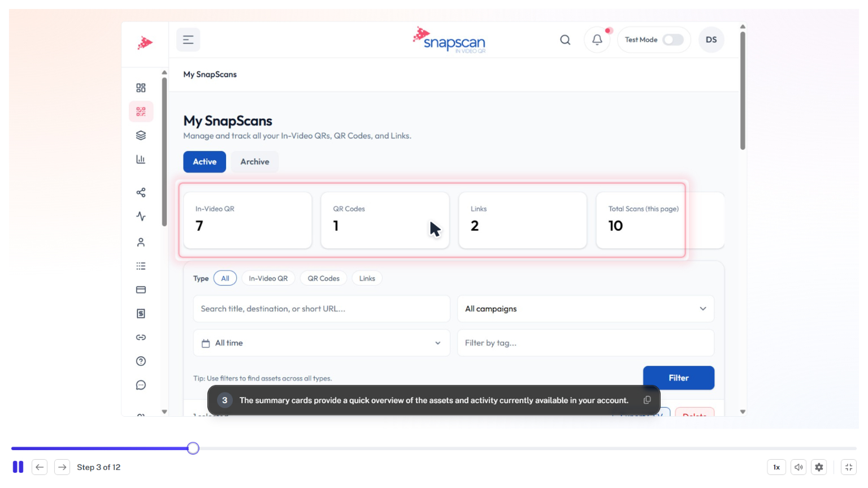Screen dimensions: 868x488
Task: Click the page scroll down arrow
Action: [743, 412]
